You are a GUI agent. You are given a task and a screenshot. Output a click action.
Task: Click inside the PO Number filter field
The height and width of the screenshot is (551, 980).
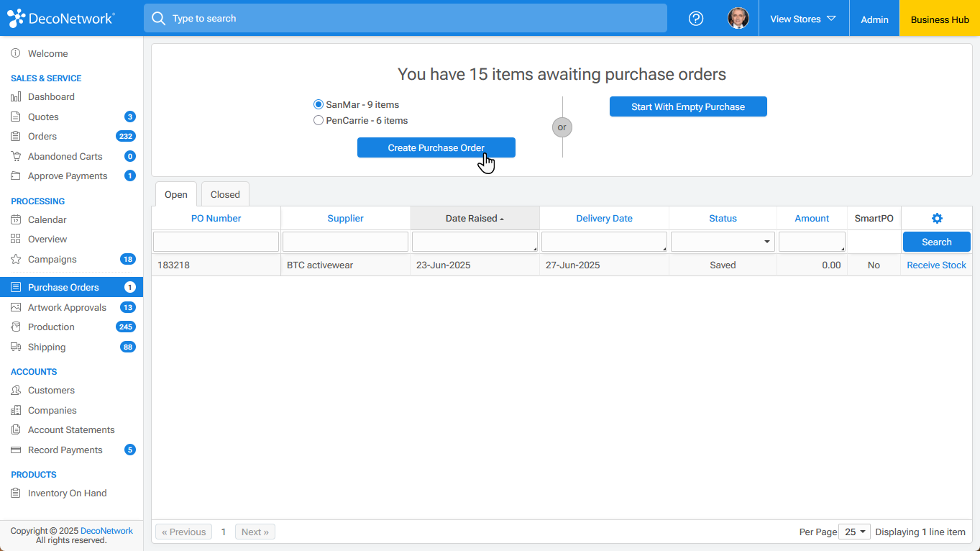point(215,241)
